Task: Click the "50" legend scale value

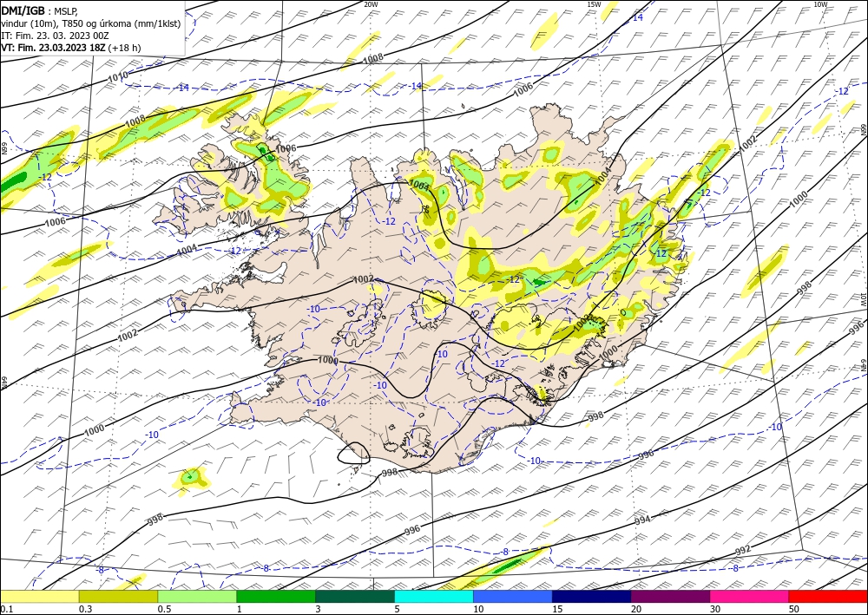Action: 794,609
